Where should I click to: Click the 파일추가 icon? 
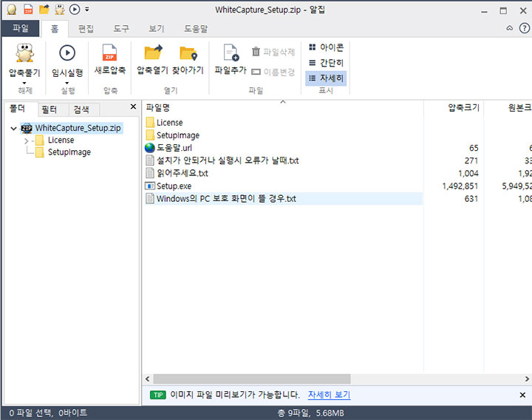pos(231,52)
